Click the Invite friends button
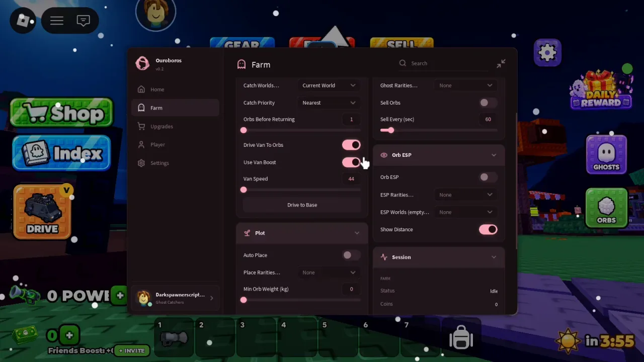The width and height of the screenshot is (644, 362). [132, 350]
